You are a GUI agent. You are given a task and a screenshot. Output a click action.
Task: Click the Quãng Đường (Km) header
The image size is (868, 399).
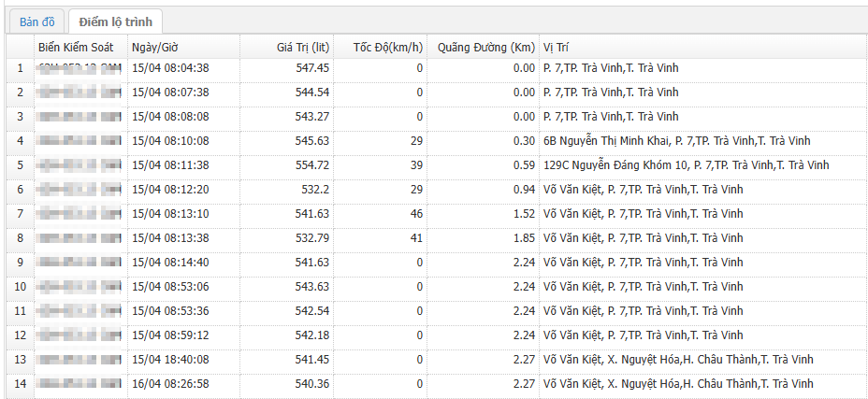pos(485,47)
